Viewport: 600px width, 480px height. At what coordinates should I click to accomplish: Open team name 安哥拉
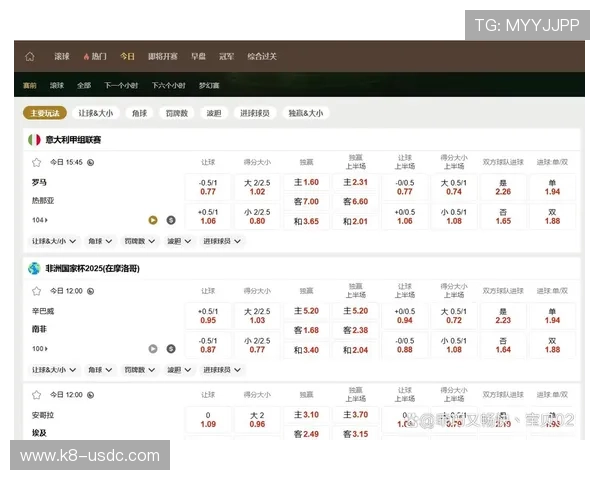43,415
